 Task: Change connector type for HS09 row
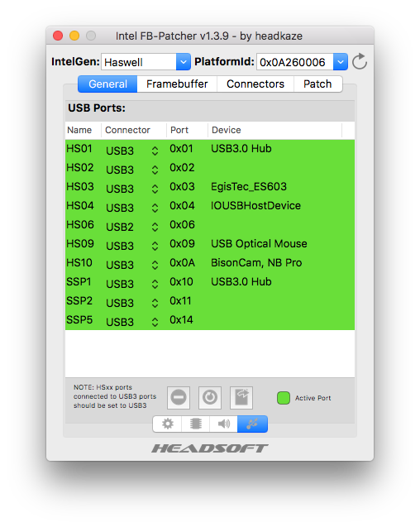pyautogui.click(x=155, y=246)
